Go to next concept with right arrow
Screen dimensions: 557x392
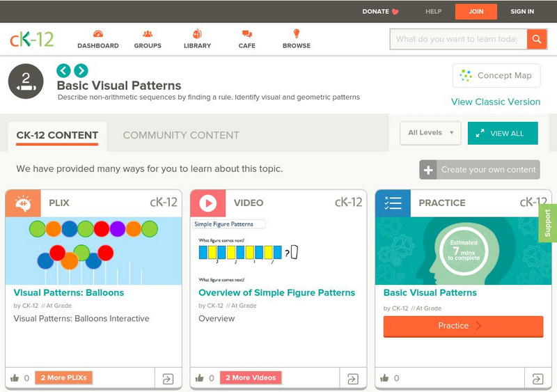pyautogui.click(x=81, y=70)
